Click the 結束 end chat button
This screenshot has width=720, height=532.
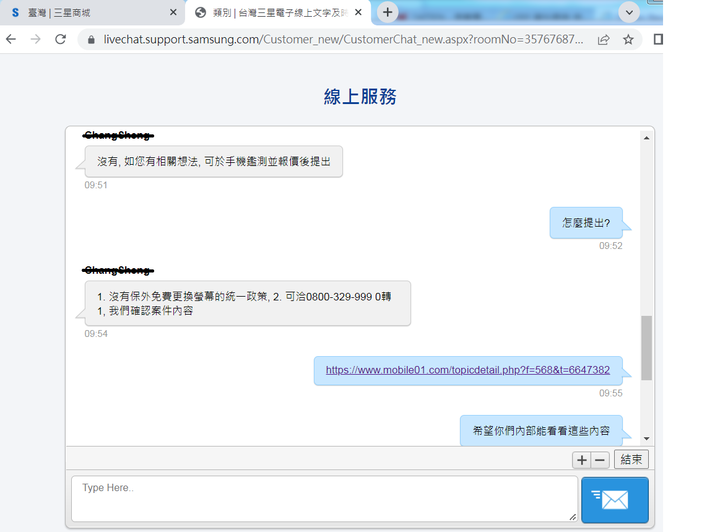(631, 459)
